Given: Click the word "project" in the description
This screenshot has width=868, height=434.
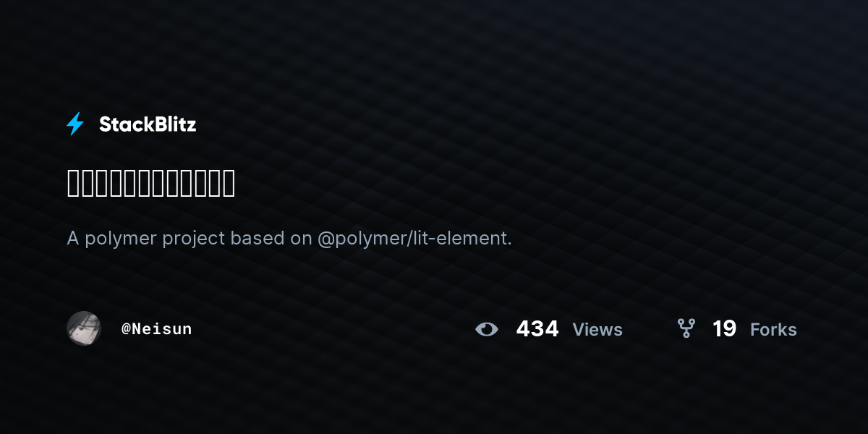Looking at the screenshot, I should [194, 239].
